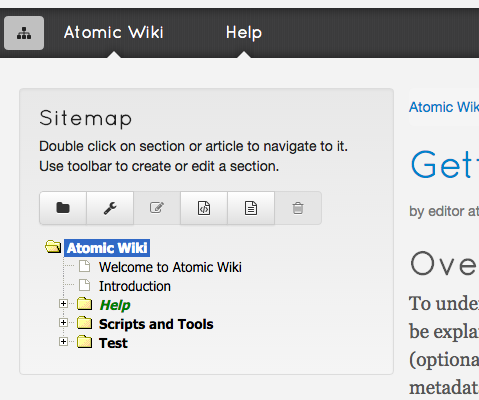479x400 pixels.
Task: Click page icon next to Introduction
Action: pos(85,285)
